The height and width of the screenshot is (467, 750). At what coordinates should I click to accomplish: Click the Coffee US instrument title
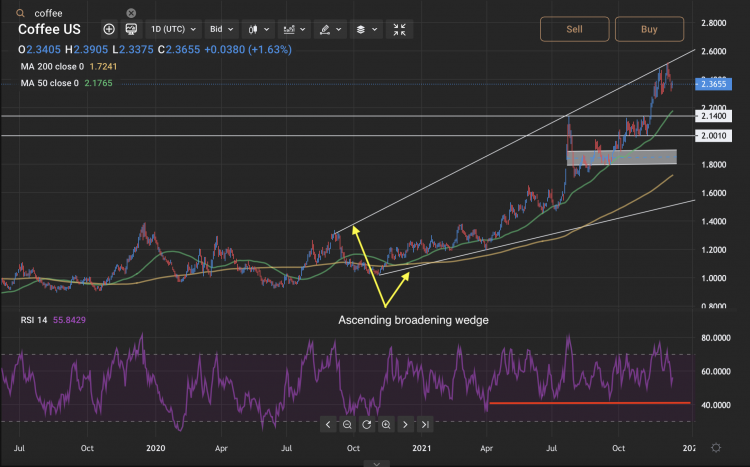click(x=49, y=29)
